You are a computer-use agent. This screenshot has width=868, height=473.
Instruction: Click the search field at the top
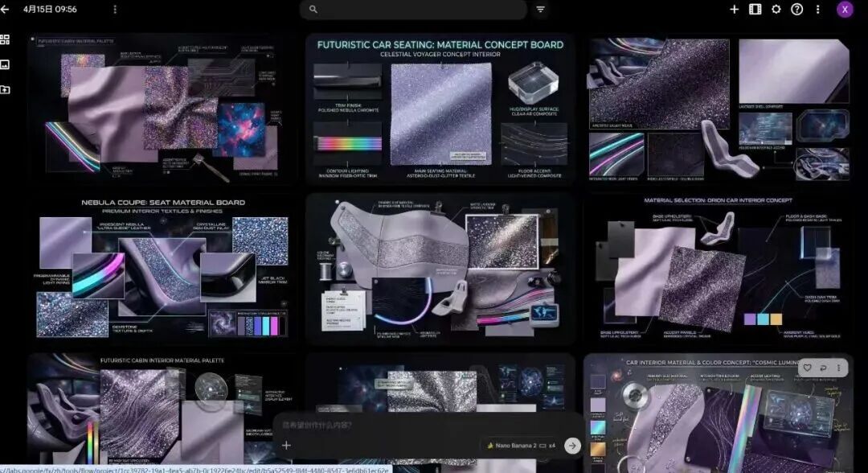click(414, 10)
